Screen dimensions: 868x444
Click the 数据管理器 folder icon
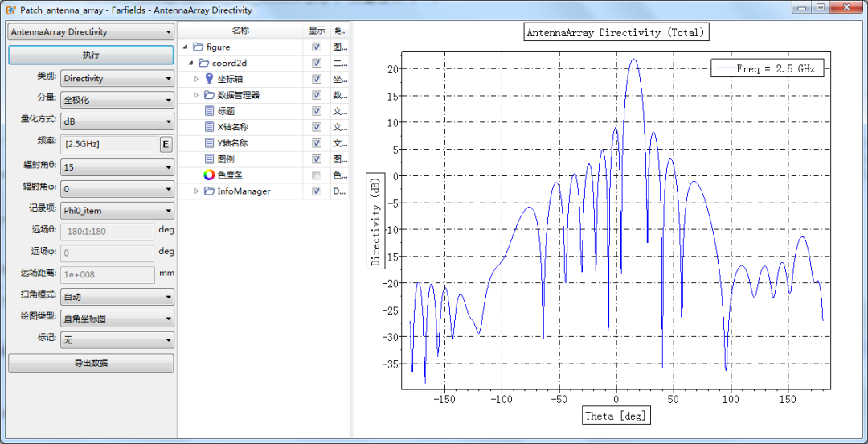209,96
